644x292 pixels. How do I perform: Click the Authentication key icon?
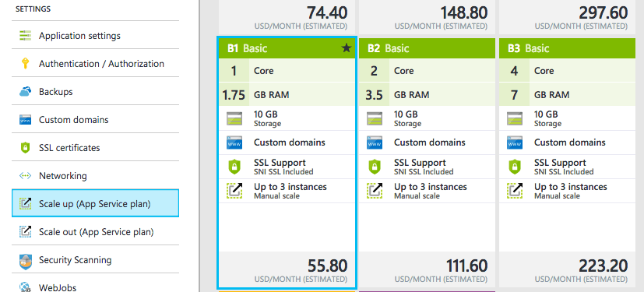point(26,64)
